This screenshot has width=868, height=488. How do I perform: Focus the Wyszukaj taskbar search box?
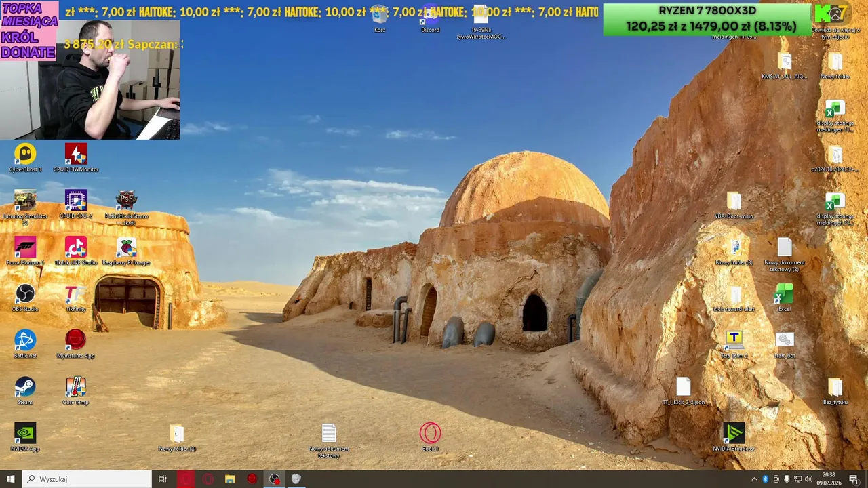tap(87, 479)
